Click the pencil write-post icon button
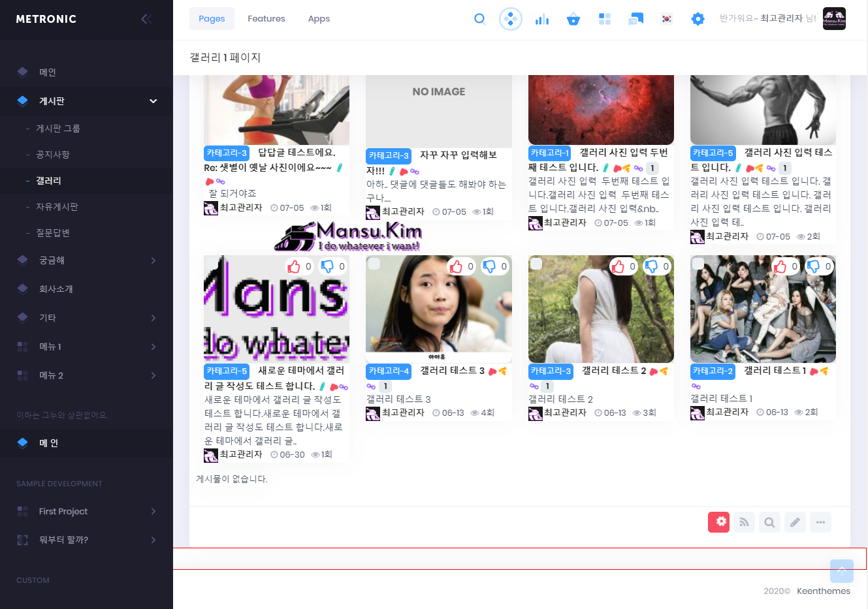 click(795, 522)
